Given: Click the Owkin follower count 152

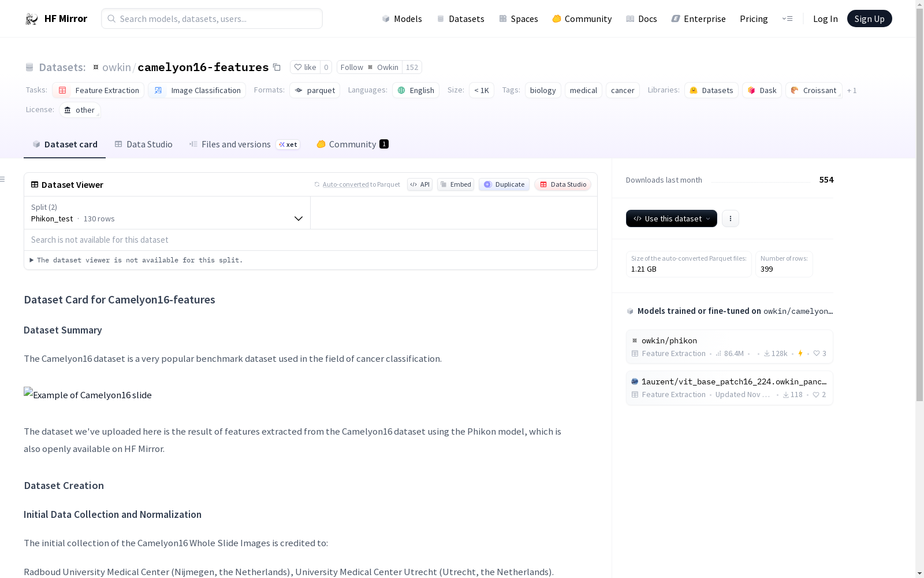Looking at the screenshot, I should tap(412, 67).
